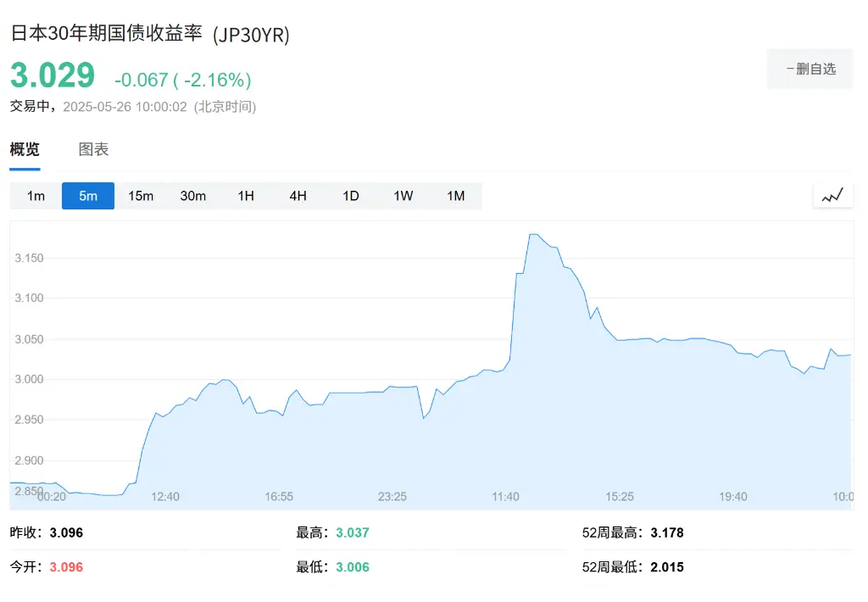This screenshot has width=868, height=602.
Task: Set chart interval to 30m
Action: point(193,196)
